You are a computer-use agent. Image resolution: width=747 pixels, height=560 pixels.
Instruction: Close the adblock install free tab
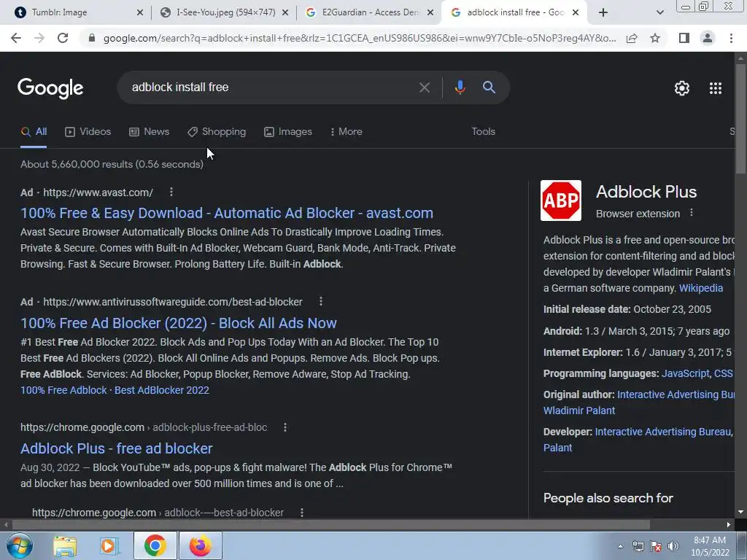[576, 12]
